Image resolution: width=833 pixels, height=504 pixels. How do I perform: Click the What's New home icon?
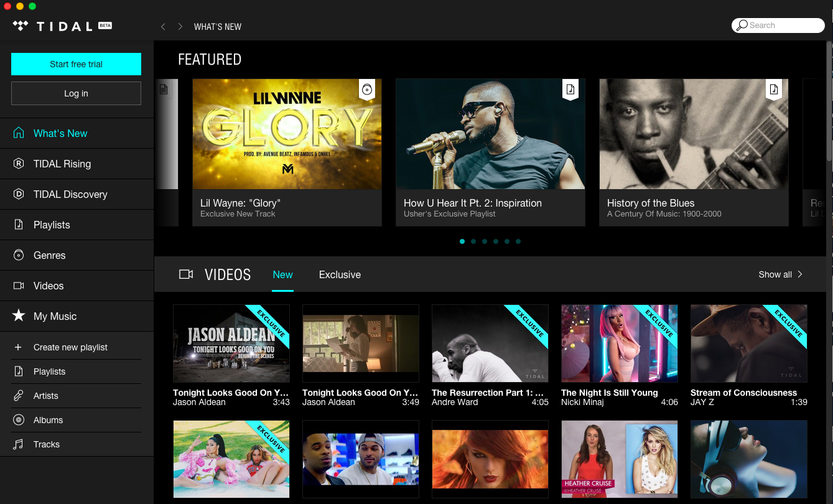click(x=19, y=133)
